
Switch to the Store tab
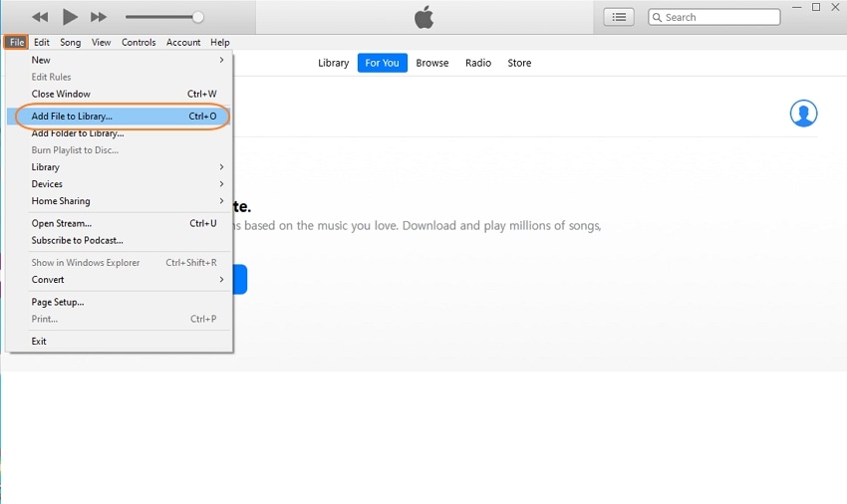pyautogui.click(x=519, y=63)
